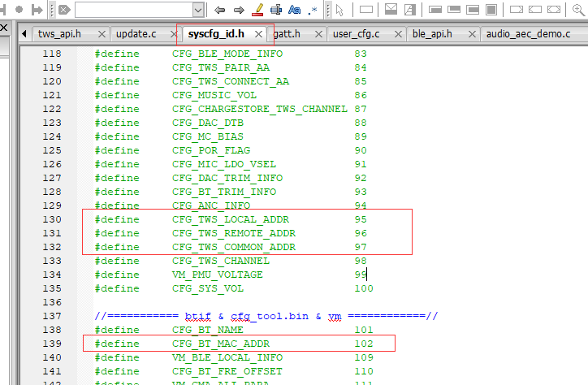The image size is (588, 385).
Task: Toggle regular expression .* icon
Action: [313, 10]
